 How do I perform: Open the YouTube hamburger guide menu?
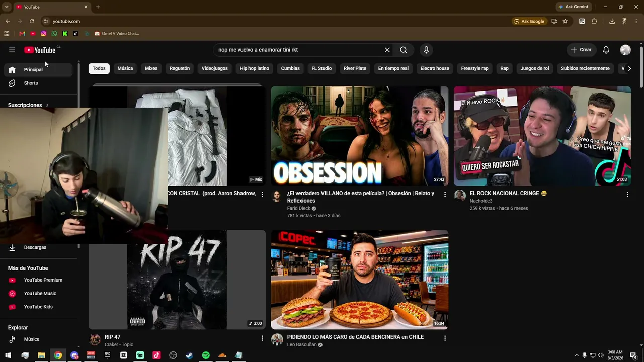click(x=12, y=50)
